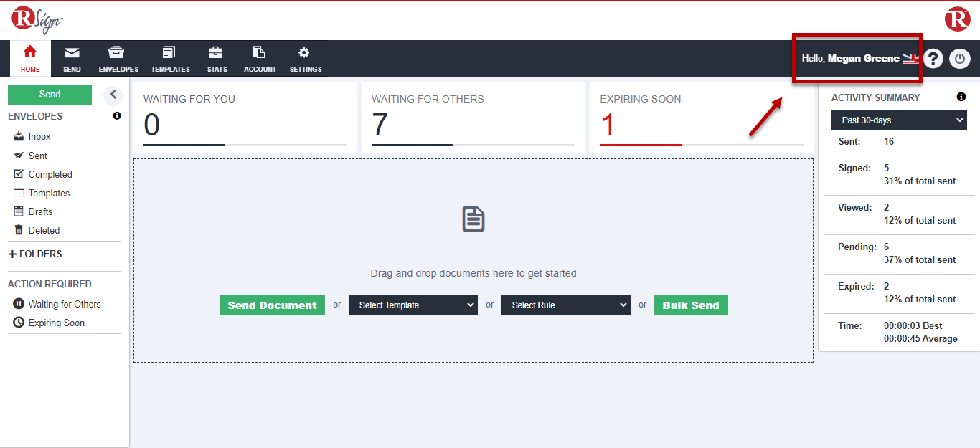
Task: Collapse the left sidebar with chevron
Action: 113,95
